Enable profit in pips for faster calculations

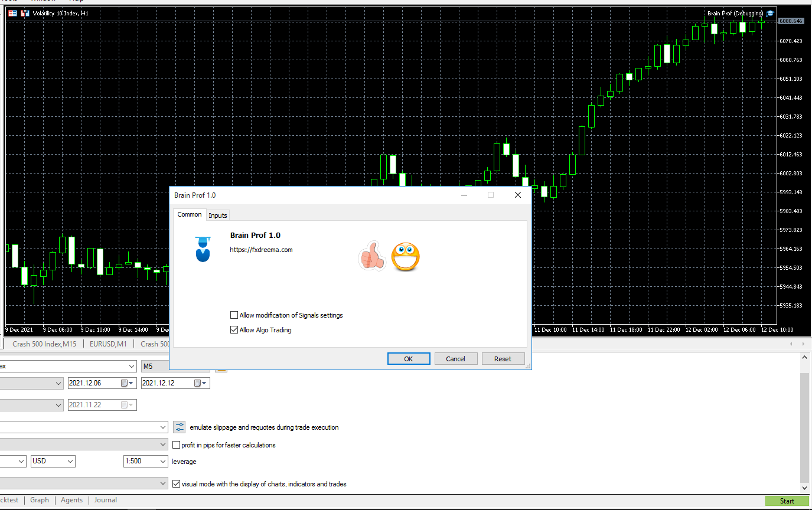coord(177,445)
